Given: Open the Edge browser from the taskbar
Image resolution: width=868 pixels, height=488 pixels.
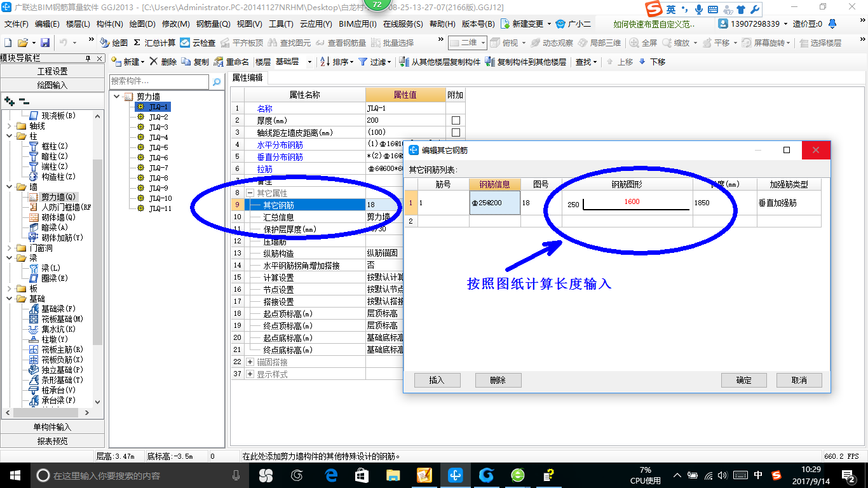Looking at the screenshot, I should 330,475.
